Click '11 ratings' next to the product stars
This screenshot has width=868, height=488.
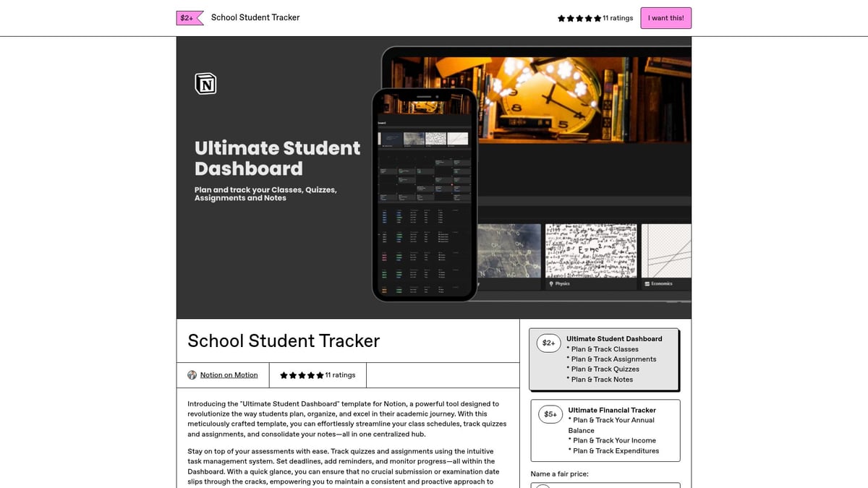[340, 374]
